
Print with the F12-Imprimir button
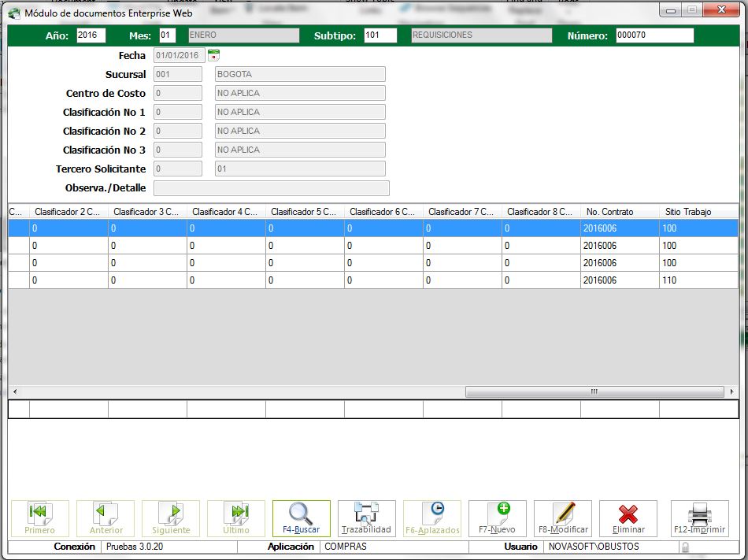pyautogui.click(x=698, y=518)
